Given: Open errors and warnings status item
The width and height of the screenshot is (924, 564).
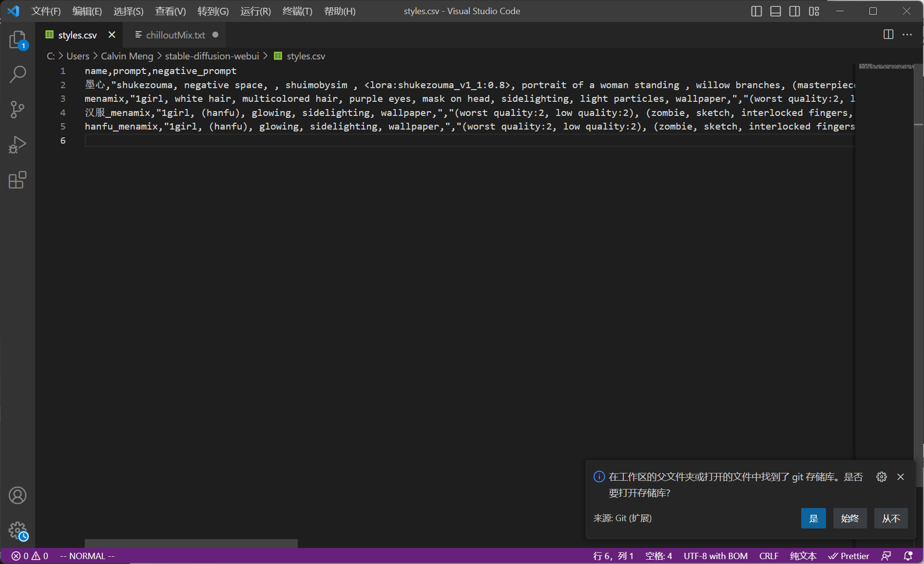Looking at the screenshot, I should 30,556.
